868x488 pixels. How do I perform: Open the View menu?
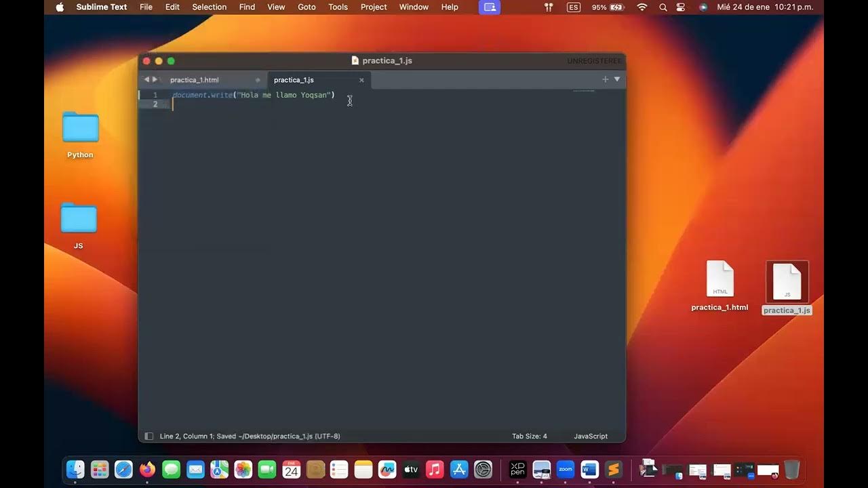[x=276, y=7]
